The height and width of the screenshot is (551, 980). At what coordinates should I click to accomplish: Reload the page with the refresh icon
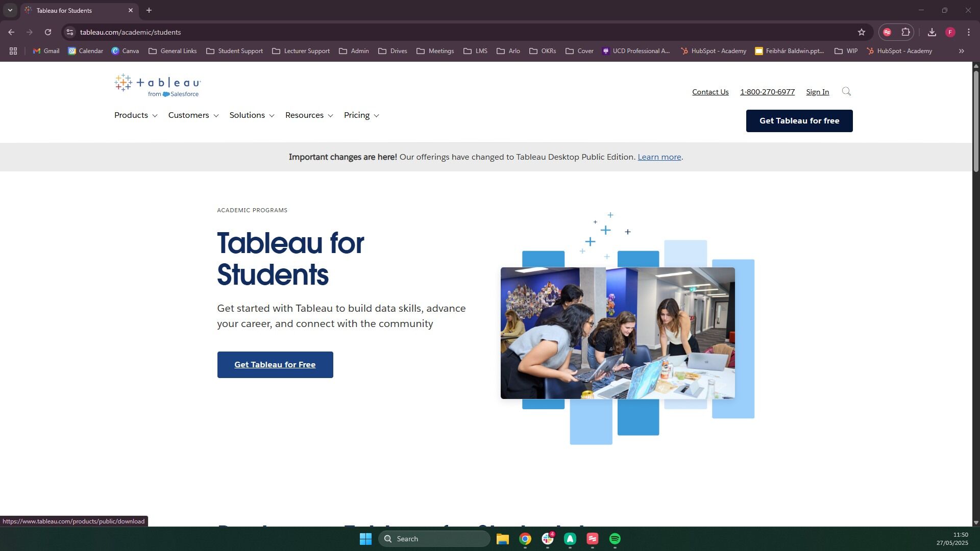pos(48,32)
